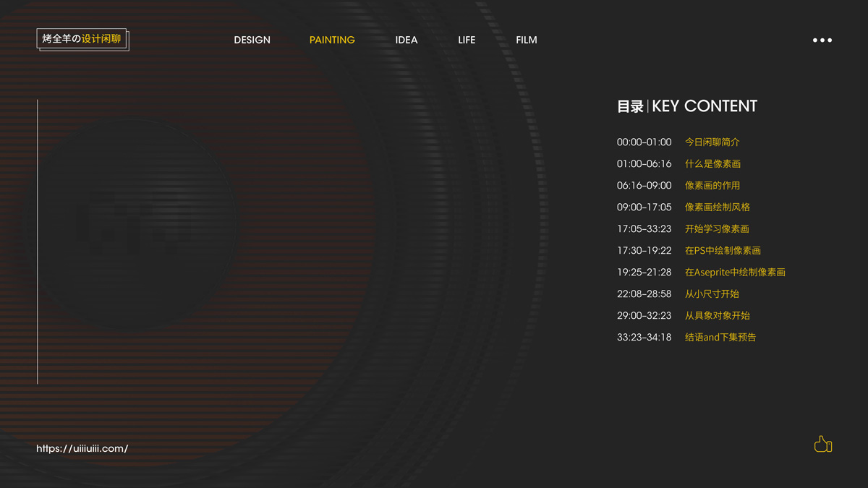The height and width of the screenshot is (488, 868).
Task: Click timestamp 17:05–33:23
Action: tap(644, 228)
